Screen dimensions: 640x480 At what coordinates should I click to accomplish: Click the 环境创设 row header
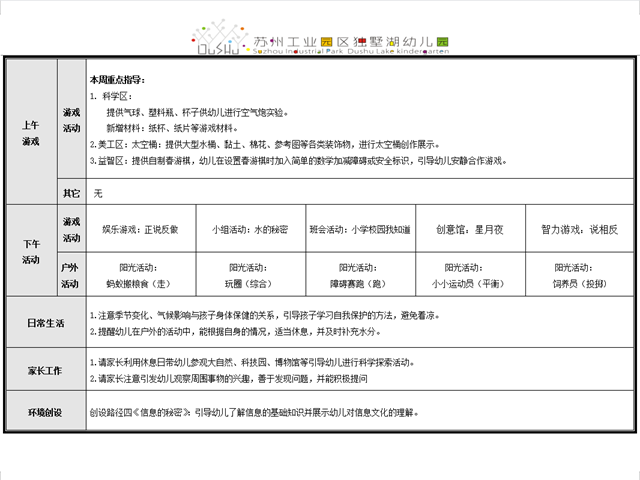(x=47, y=412)
